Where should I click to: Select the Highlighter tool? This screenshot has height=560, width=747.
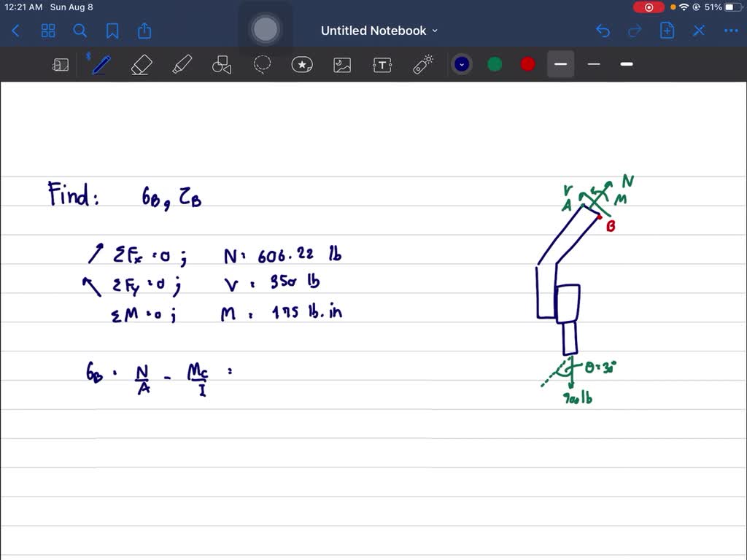pyautogui.click(x=181, y=65)
